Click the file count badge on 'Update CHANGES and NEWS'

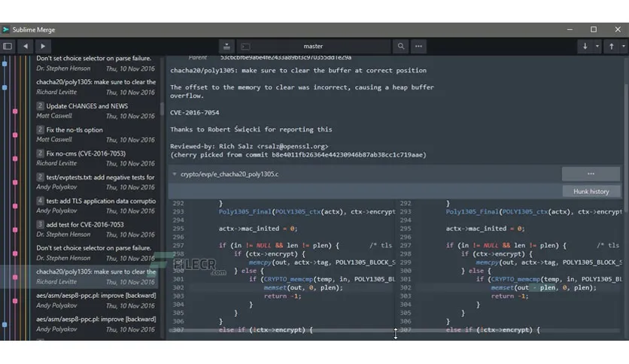[x=40, y=106]
